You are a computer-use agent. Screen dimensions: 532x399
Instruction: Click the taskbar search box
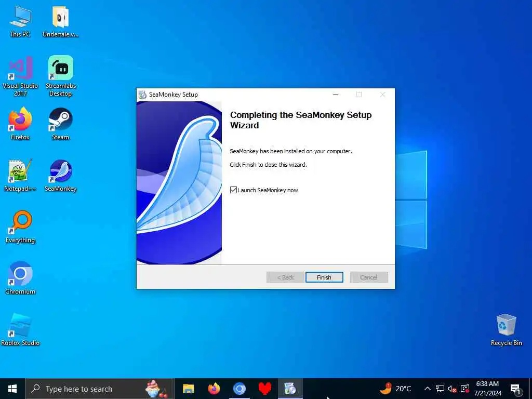pos(100,389)
